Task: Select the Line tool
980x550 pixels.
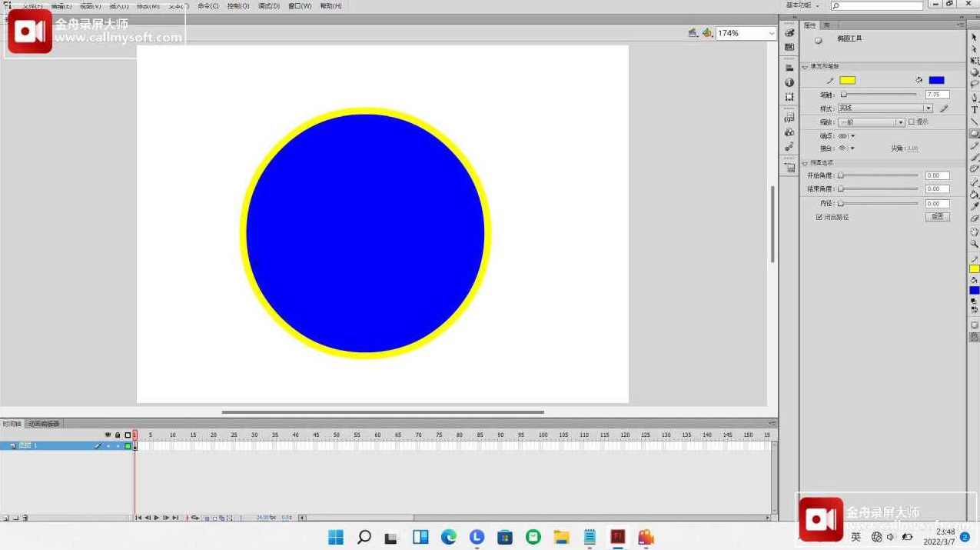Action: pos(975,122)
